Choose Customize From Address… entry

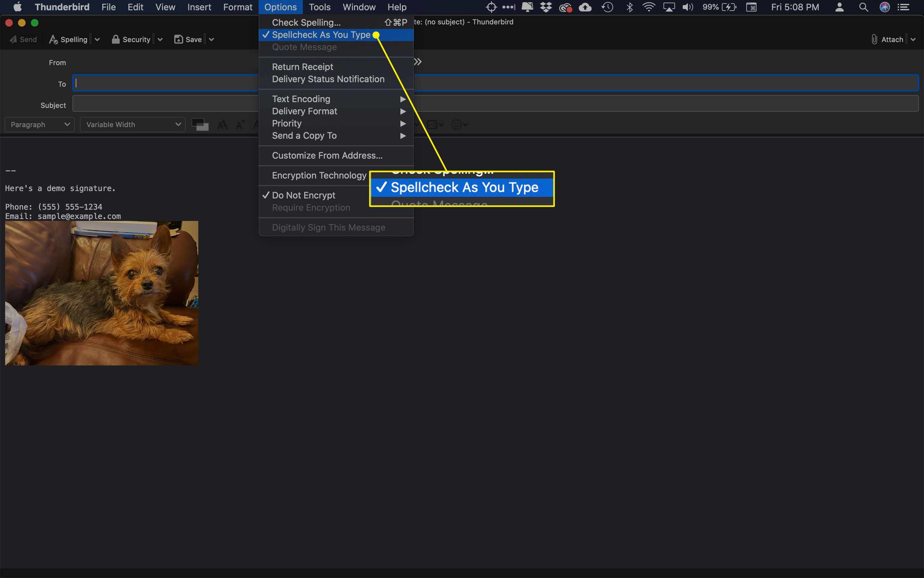point(336,156)
